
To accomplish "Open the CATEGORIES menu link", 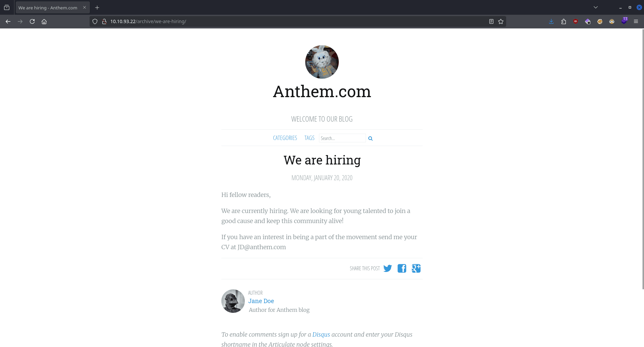I will pos(285,138).
